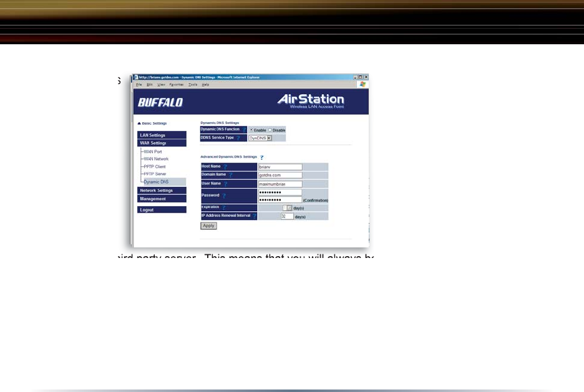Open help for Advanced Dynamic DNS Settings
The image size is (584, 392).
coord(261,157)
